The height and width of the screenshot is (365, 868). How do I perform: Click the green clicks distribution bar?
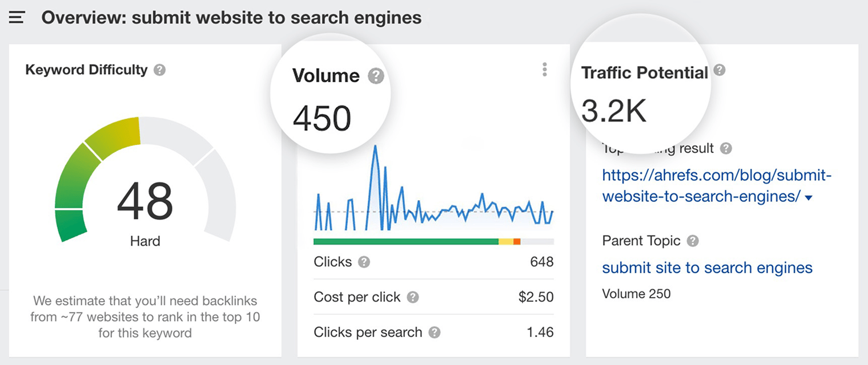[405, 241]
